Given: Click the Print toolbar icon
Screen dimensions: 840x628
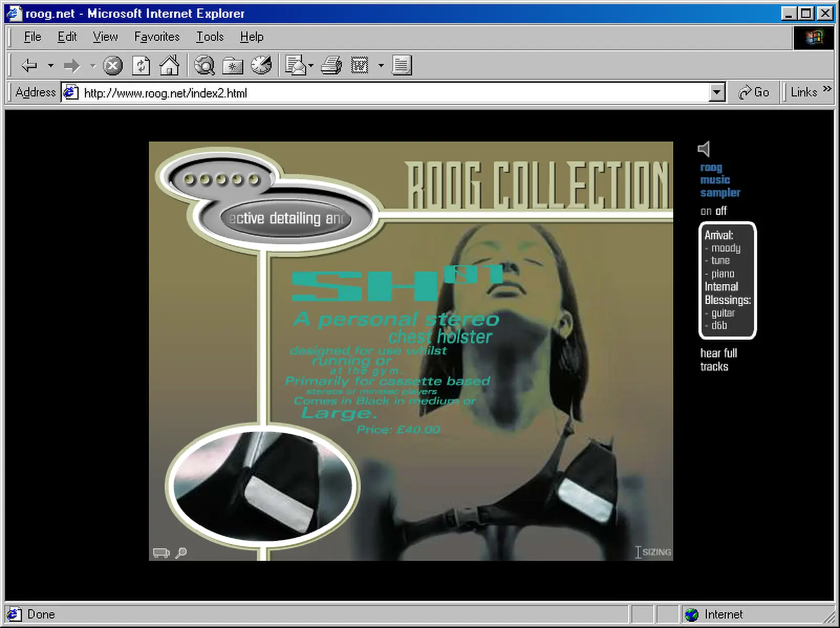Looking at the screenshot, I should pyautogui.click(x=331, y=66).
